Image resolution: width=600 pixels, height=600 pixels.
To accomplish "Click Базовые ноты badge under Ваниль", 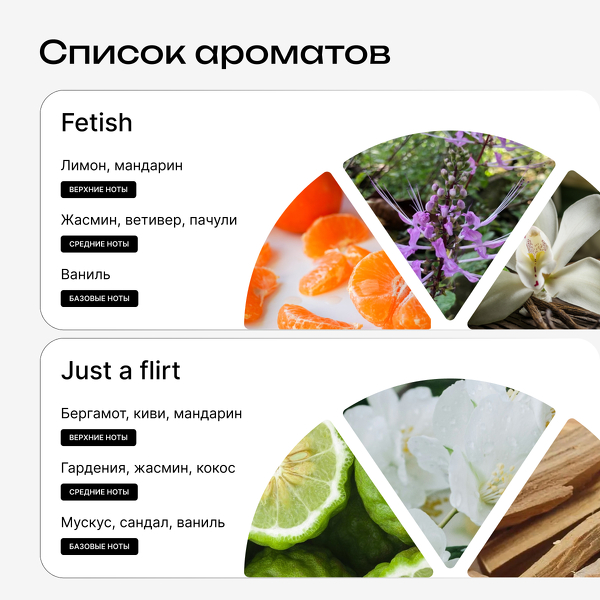I will (99, 298).
